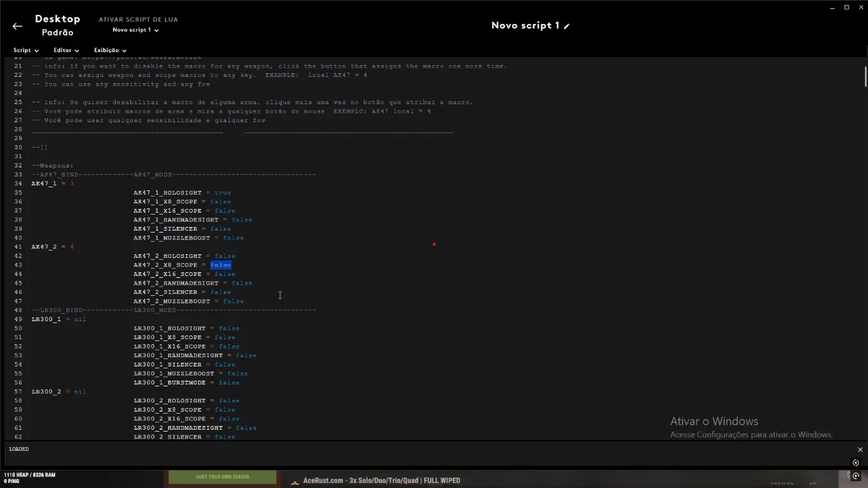
Task: Click the AK47_1 = 3 line
Action: [53, 184]
